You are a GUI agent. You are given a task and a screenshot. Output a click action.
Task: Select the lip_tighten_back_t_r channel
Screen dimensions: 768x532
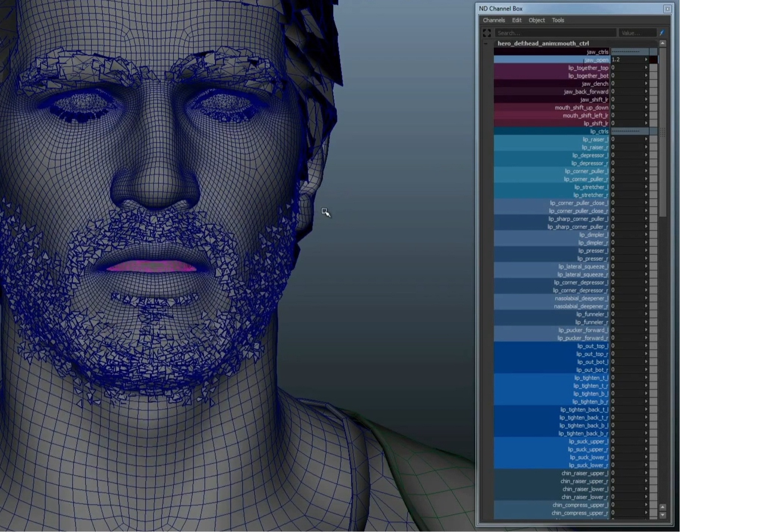coord(552,417)
